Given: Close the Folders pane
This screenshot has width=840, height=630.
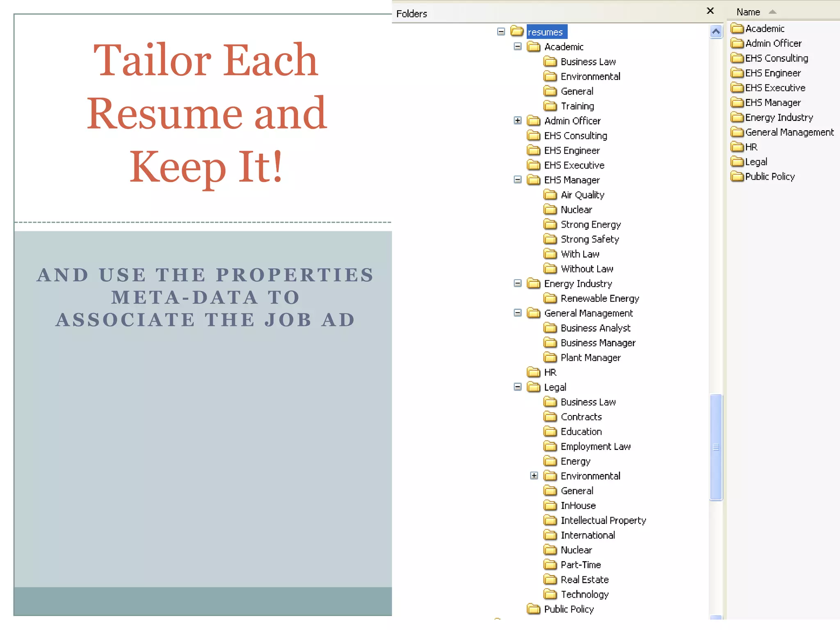Looking at the screenshot, I should pyautogui.click(x=710, y=11).
